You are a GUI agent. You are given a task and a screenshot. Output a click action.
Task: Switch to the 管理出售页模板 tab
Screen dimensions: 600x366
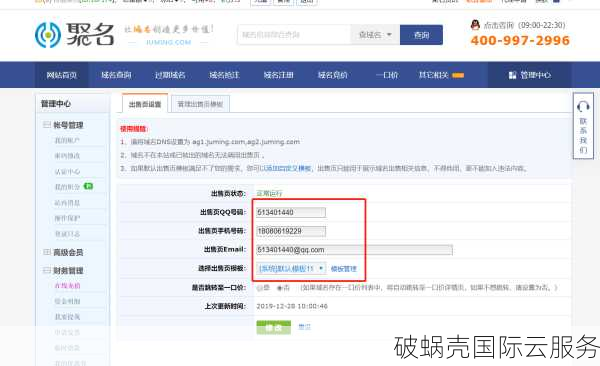coord(200,104)
